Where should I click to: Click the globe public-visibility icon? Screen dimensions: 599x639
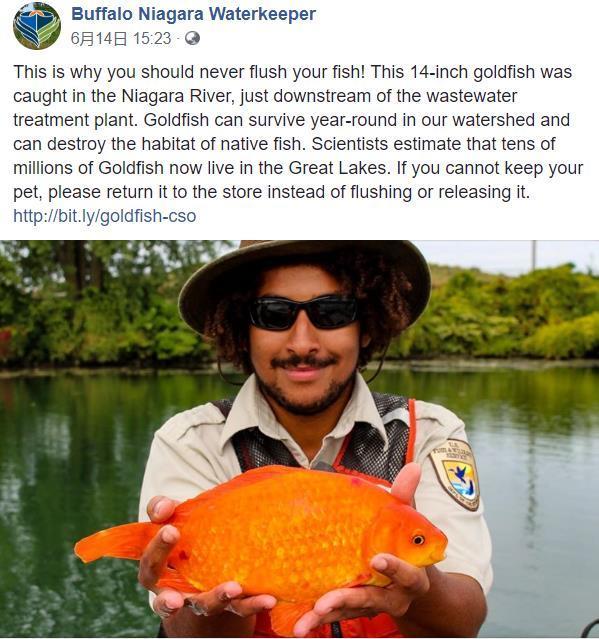[192, 38]
